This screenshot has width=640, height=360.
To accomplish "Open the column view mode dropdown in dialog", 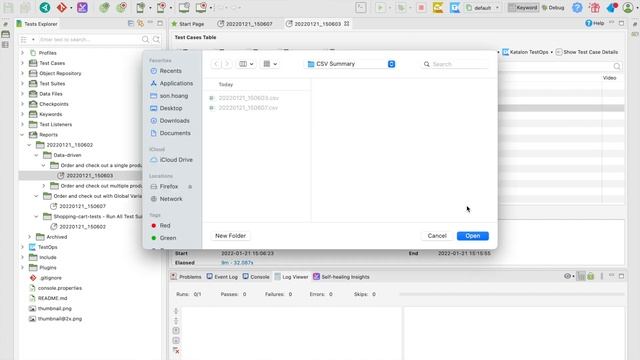I will coord(246,64).
